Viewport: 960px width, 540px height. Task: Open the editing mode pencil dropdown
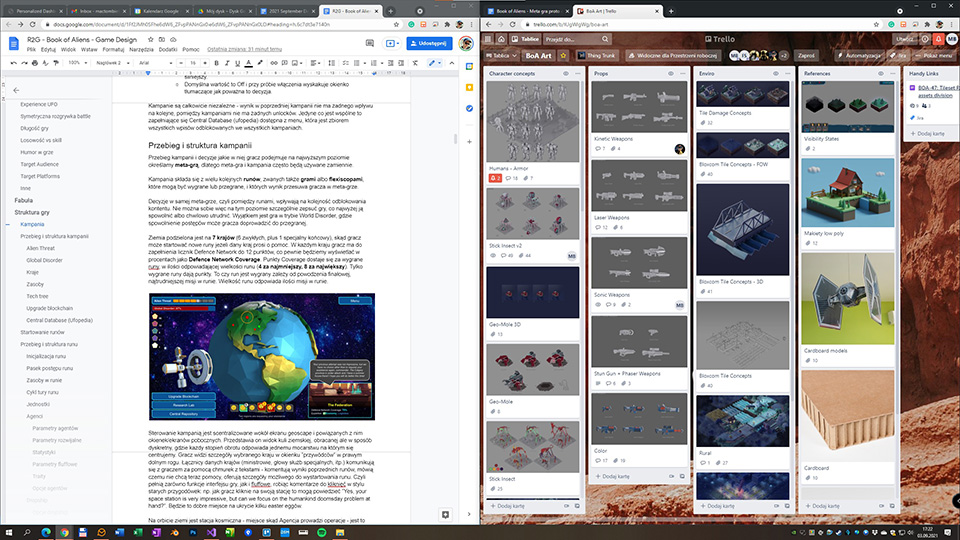pyautogui.click(x=435, y=63)
